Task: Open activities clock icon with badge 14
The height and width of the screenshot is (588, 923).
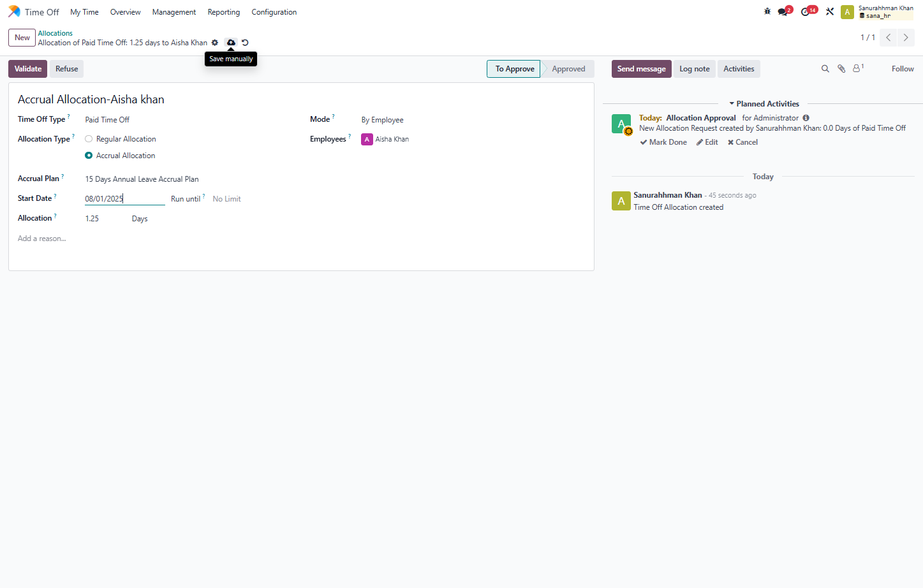Action: [x=809, y=11]
